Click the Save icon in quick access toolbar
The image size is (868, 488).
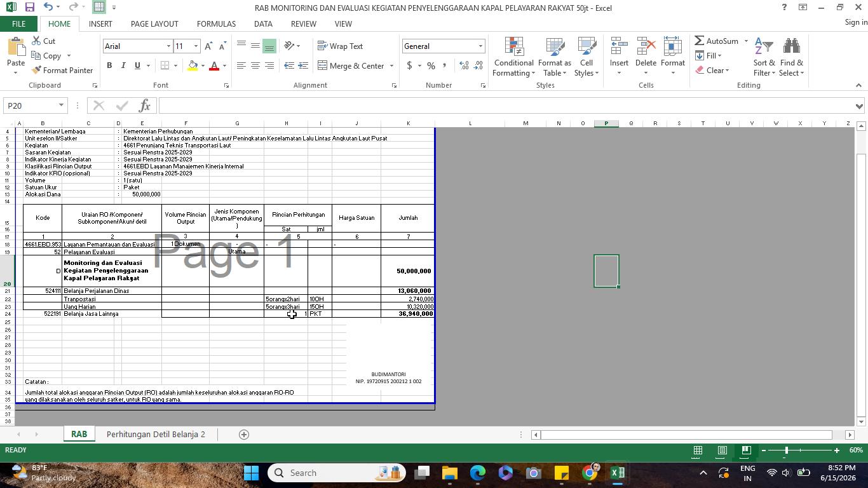[x=29, y=8]
